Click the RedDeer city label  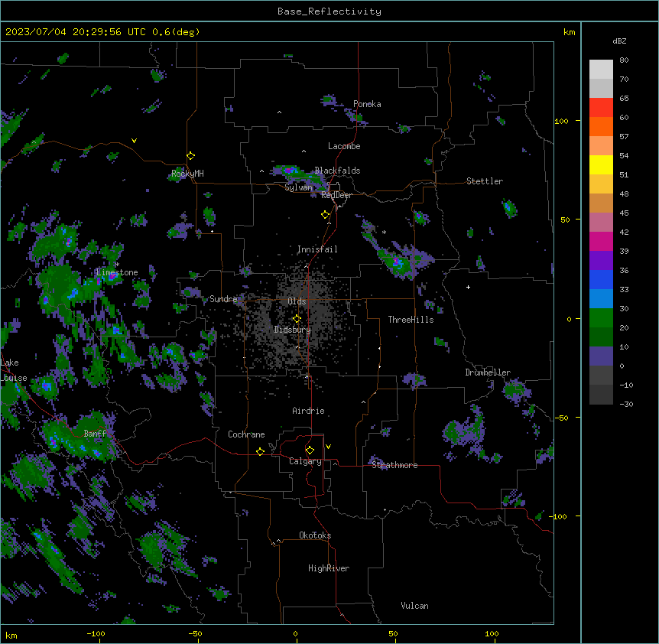click(336, 195)
